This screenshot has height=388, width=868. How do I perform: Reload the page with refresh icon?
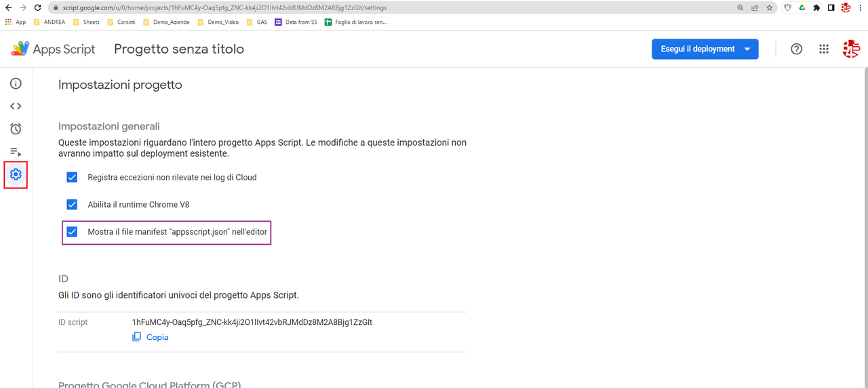point(39,8)
